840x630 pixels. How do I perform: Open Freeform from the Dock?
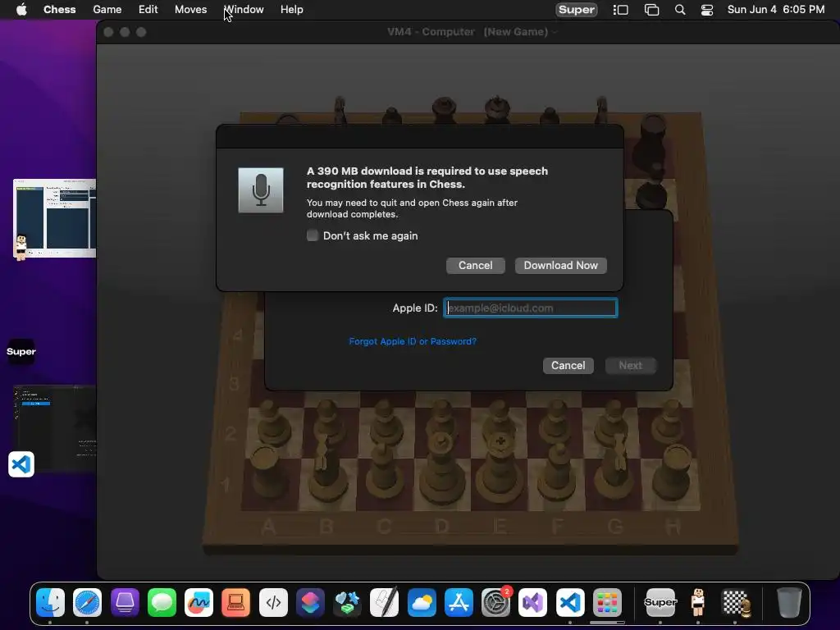click(199, 603)
